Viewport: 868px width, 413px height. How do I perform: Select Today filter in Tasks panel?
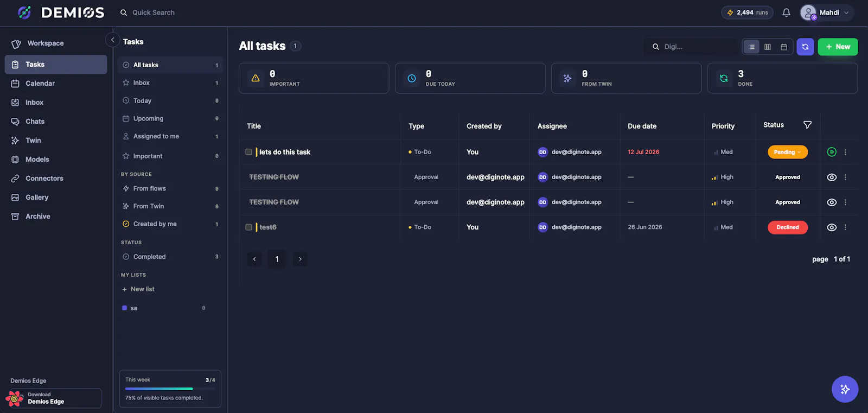(x=170, y=101)
